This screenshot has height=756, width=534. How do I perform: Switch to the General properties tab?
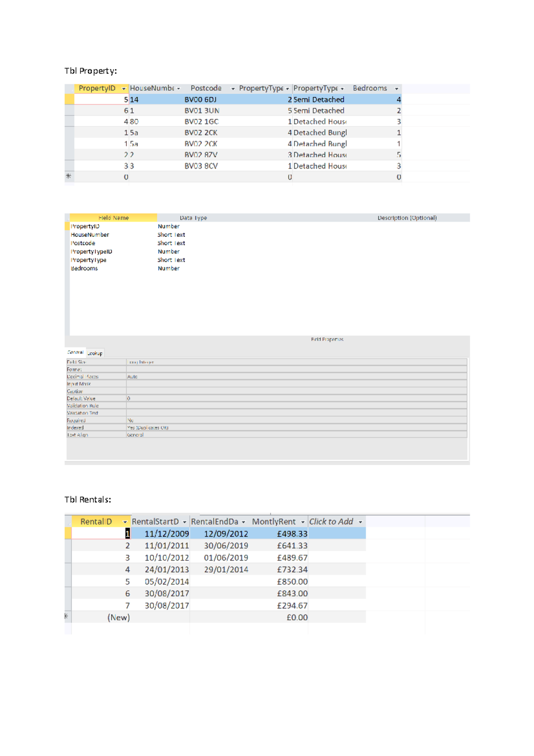pyautogui.click(x=76, y=353)
